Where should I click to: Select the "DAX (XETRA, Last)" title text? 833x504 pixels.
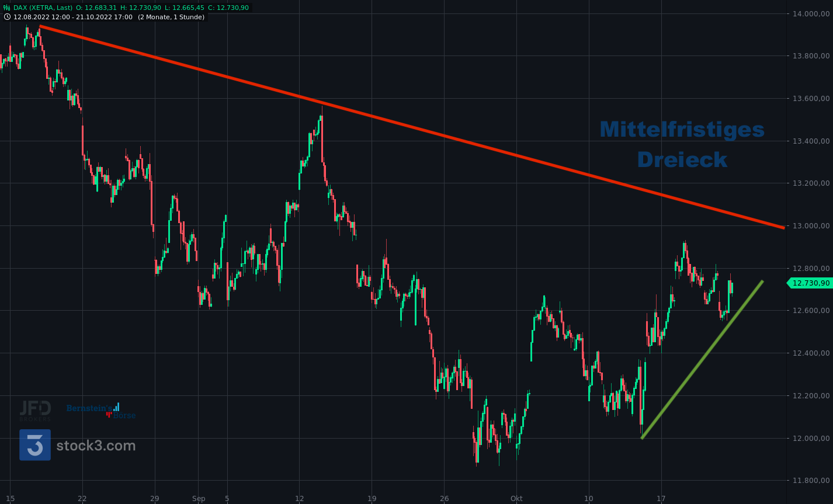click(x=43, y=8)
